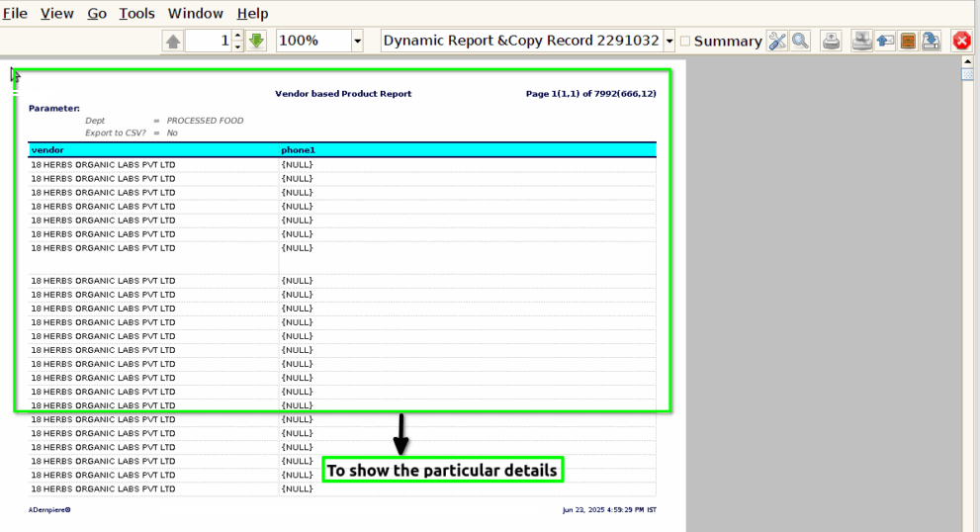The width and height of the screenshot is (980, 532).
Task: Print the report with the printer icon
Action: coord(831,42)
